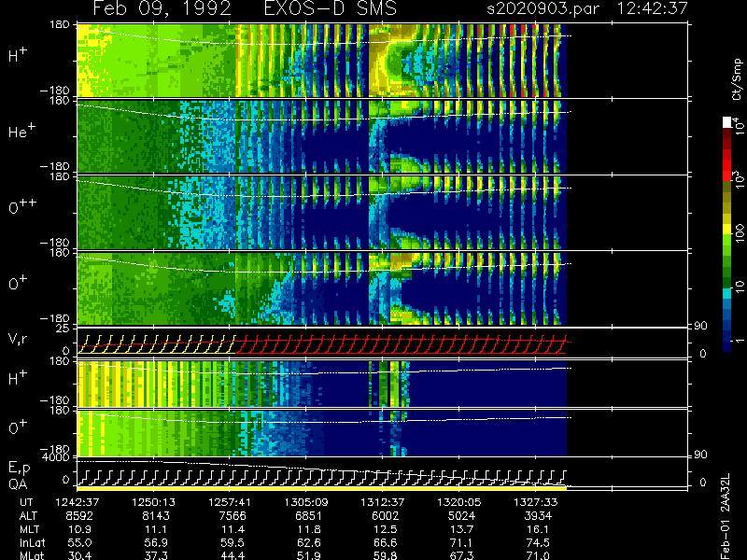Select MLT value '11.8'

coord(309,529)
